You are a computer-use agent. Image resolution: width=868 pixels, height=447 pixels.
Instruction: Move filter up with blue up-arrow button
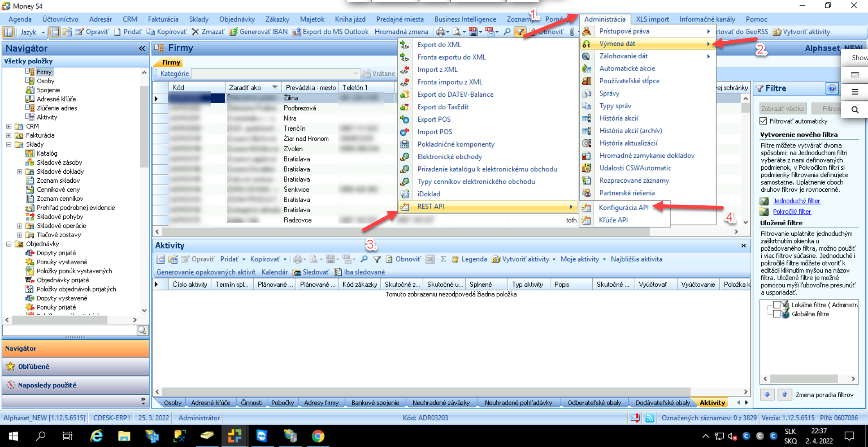[x=784, y=395]
